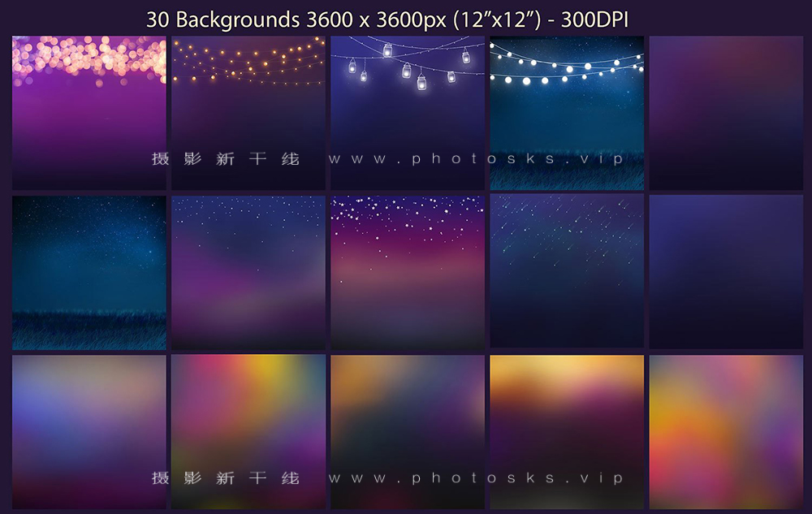Select the white globe lights over grass background
The width and height of the screenshot is (812, 514).
coord(567,113)
